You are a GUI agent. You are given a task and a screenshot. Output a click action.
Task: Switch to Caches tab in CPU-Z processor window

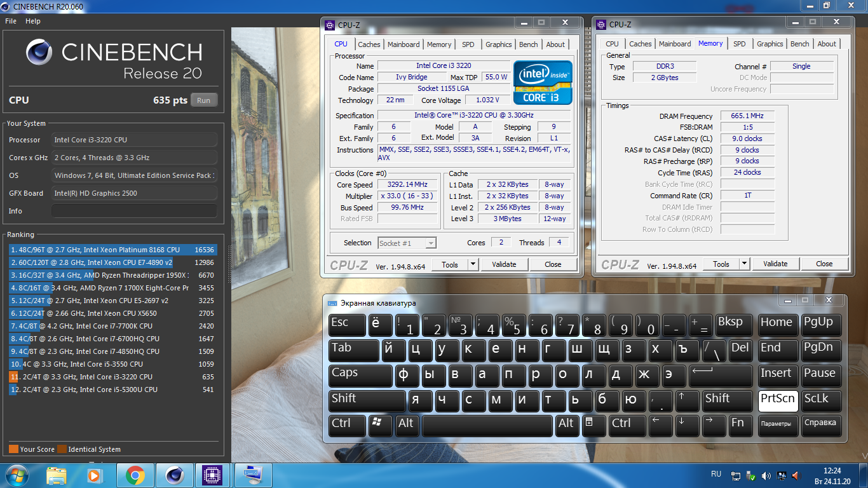pos(369,44)
